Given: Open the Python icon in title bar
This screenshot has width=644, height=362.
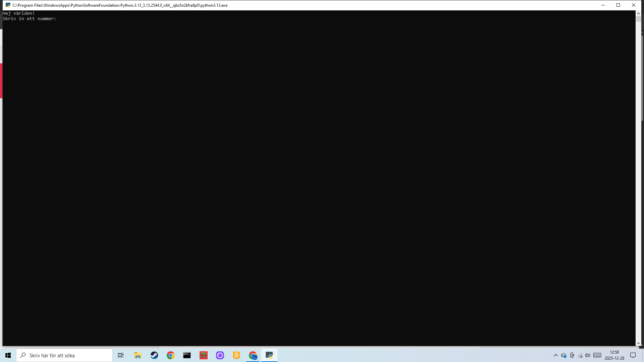Looking at the screenshot, I should pyautogui.click(x=8, y=5).
